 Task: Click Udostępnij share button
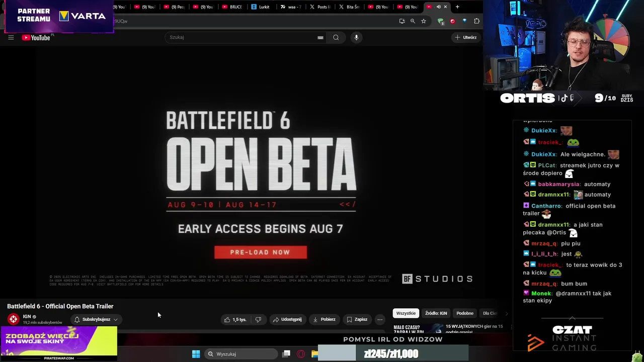[x=287, y=319]
